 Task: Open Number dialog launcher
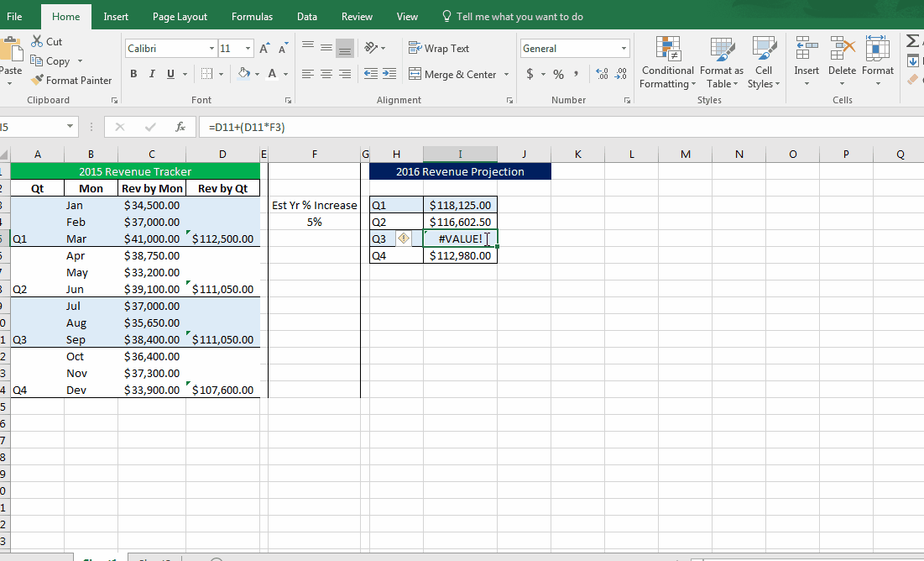[627, 101]
